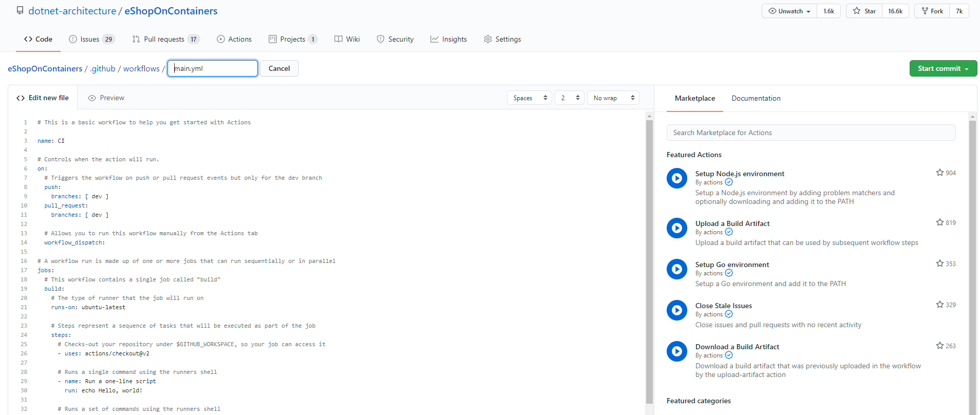Screen dimensions: 980x415
Task: Cancel creating the new file
Action: pyautogui.click(x=279, y=68)
